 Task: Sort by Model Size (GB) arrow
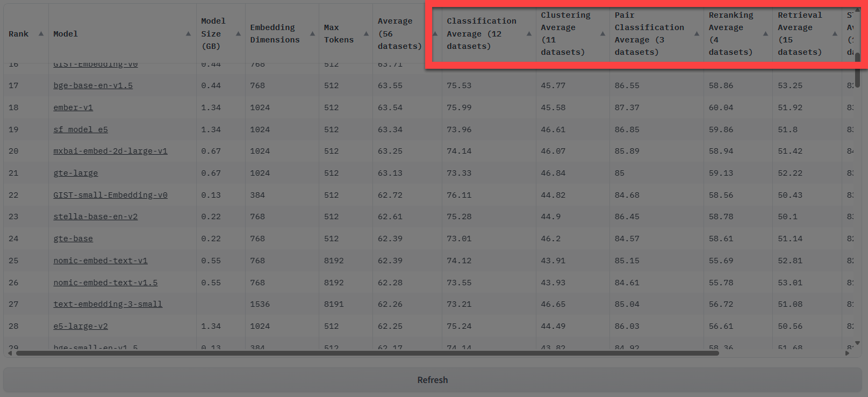coord(238,34)
